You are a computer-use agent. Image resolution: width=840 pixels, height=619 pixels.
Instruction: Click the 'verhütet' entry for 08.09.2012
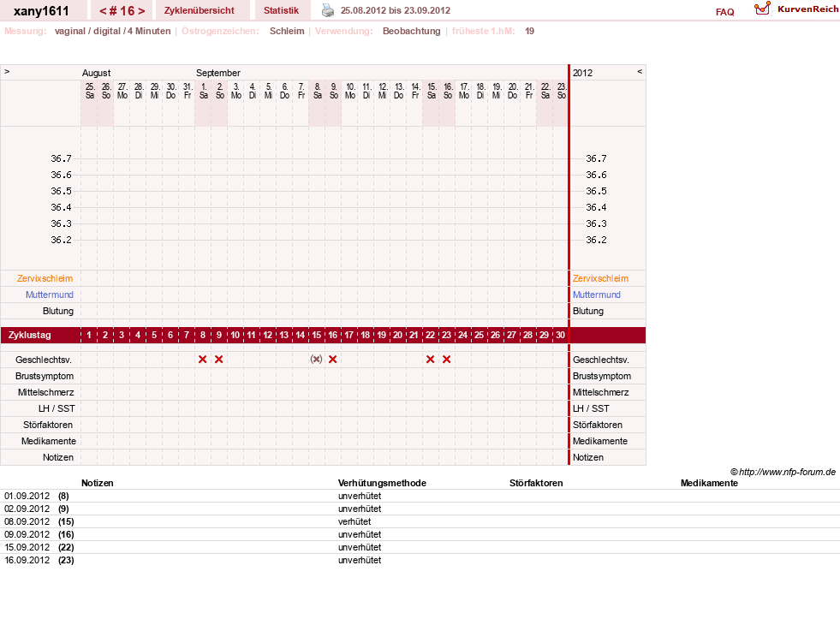354,521
